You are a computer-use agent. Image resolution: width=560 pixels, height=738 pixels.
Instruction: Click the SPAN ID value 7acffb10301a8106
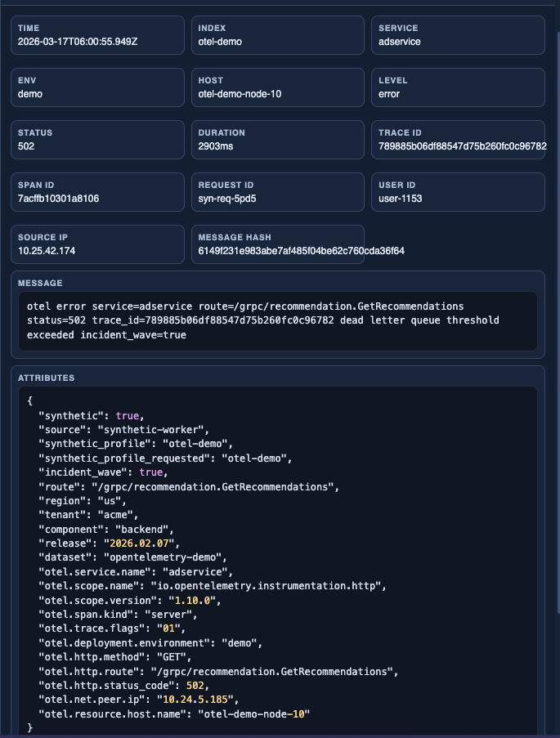click(62, 199)
